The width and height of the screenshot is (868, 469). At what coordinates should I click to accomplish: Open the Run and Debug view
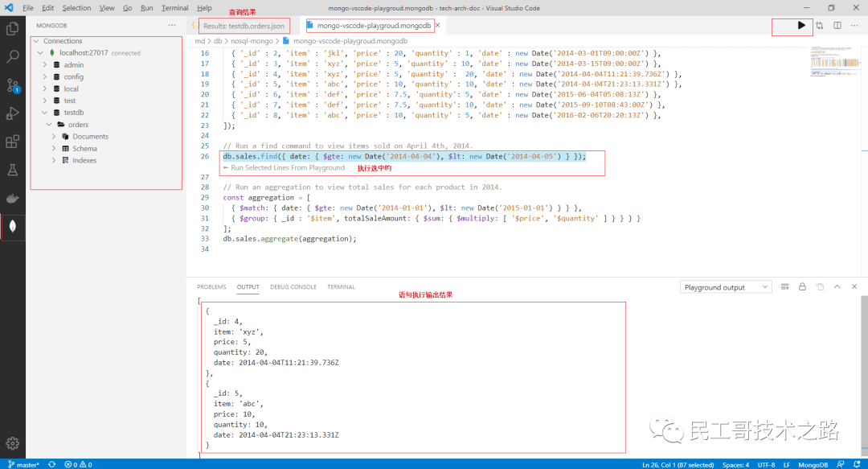pyautogui.click(x=11, y=113)
